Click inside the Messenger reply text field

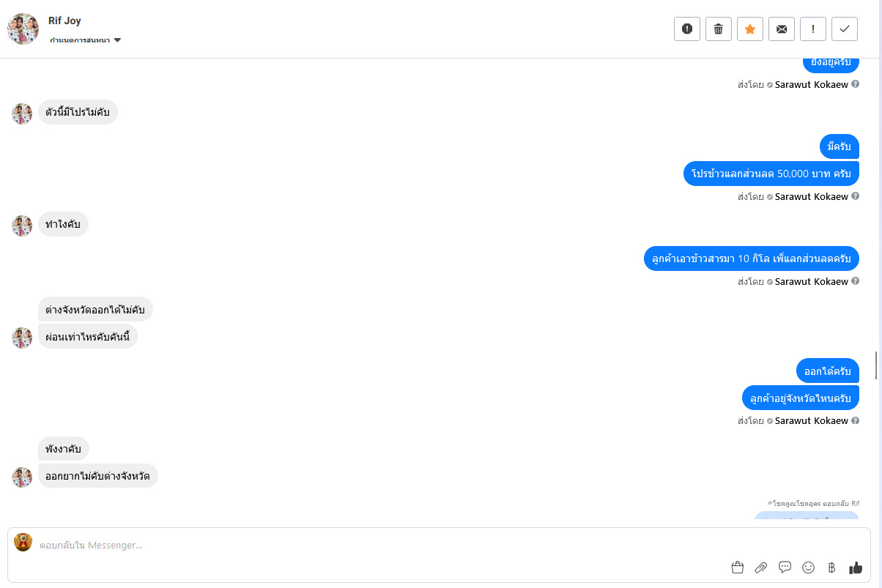[366, 546]
